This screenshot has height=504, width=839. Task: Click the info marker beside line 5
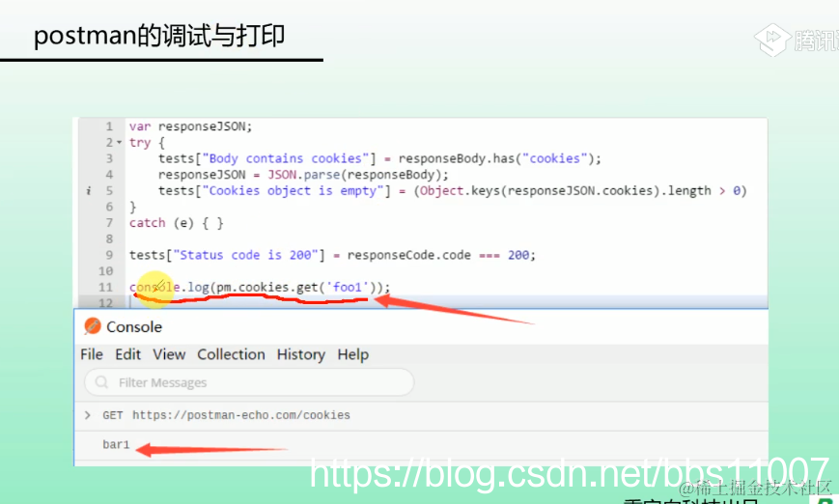click(x=88, y=190)
